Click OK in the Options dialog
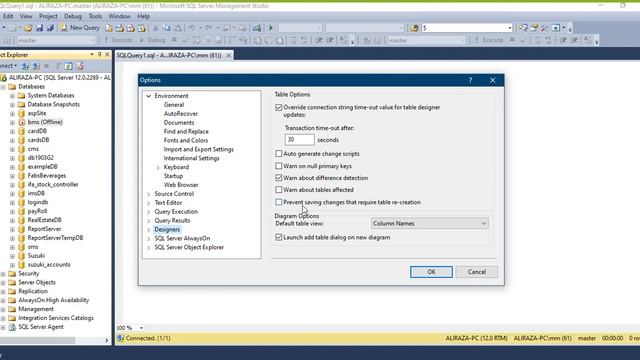The image size is (640, 360). pos(431,272)
